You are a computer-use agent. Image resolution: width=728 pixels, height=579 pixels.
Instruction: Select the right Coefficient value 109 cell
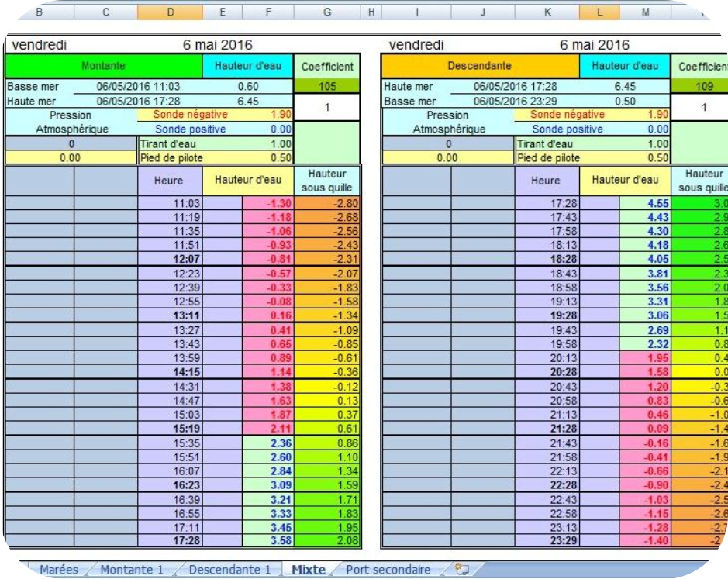click(701, 87)
